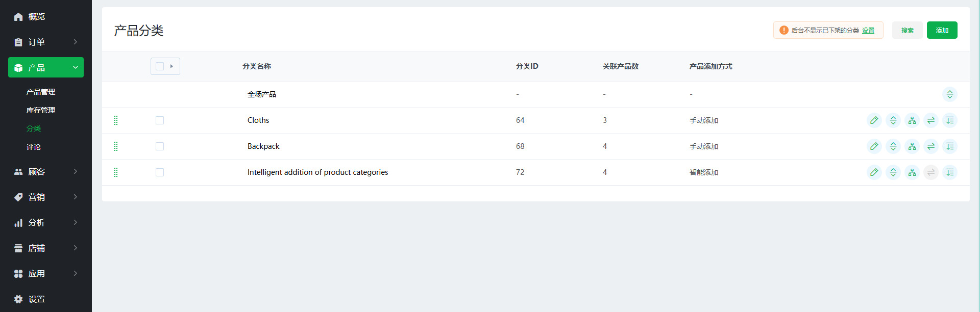Viewport: 980px width, 312px height.
Task: Click the green 添加 button
Action: (x=942, y=30)
